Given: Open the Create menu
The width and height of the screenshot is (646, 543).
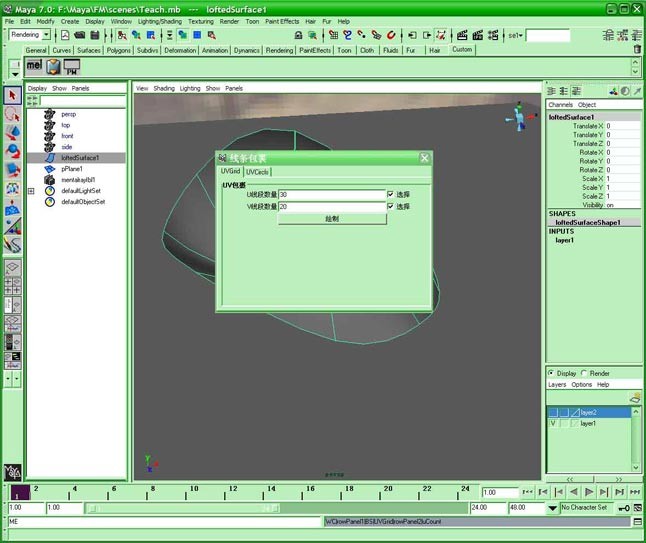Looking at the screenshot, I should pos(70,21).
